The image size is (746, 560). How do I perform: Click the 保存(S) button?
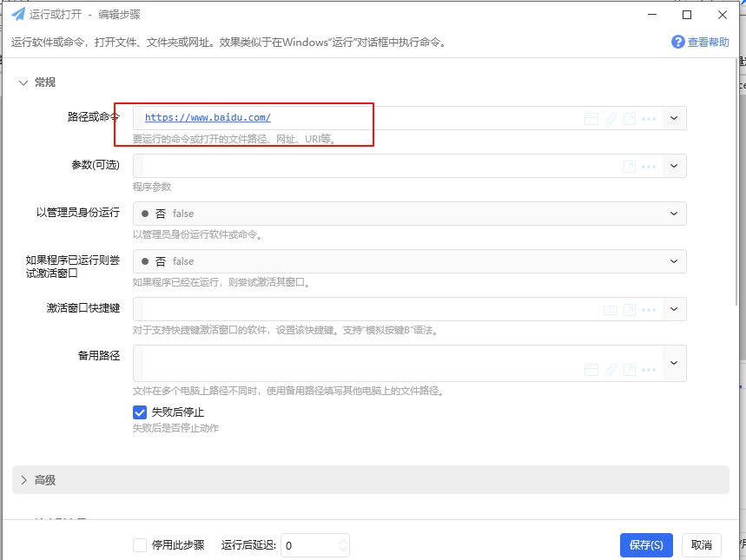pos(646,544)
